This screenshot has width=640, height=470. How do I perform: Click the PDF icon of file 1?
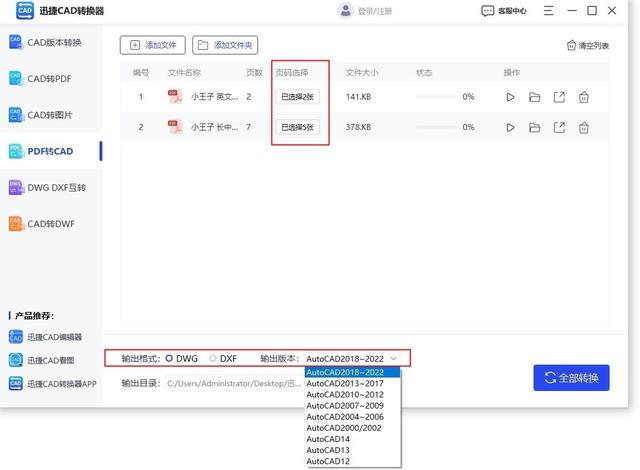tap(175, 97)
